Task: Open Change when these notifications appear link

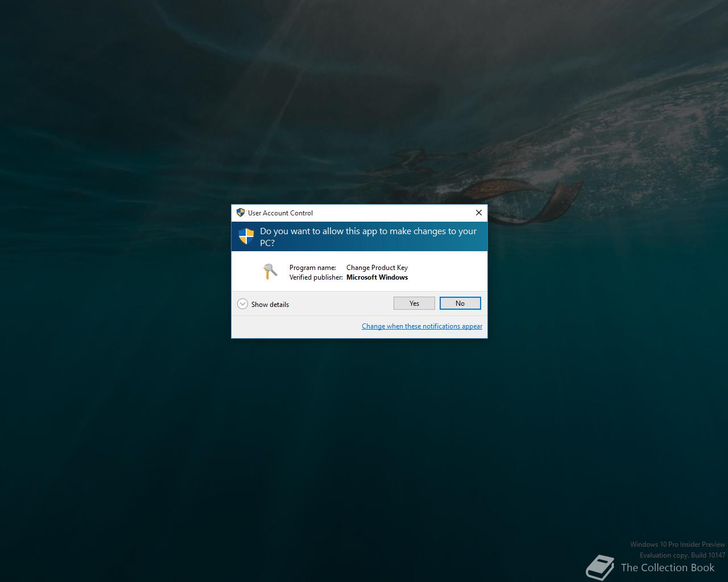Action: pyautogui.click(x=422, y=326)
